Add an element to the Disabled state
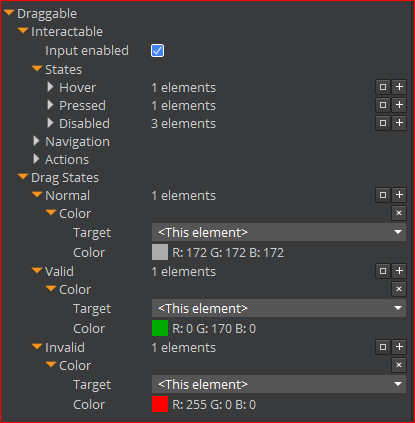 (x=399, y=123)
